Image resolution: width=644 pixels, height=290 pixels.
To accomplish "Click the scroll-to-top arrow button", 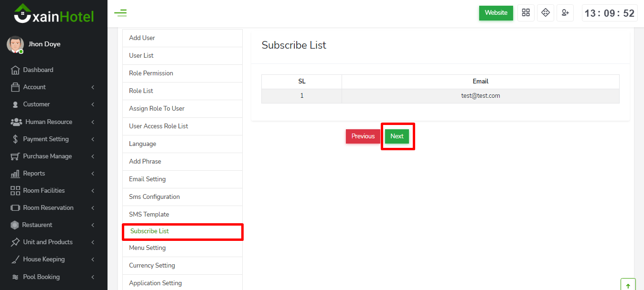I will 628,285.
